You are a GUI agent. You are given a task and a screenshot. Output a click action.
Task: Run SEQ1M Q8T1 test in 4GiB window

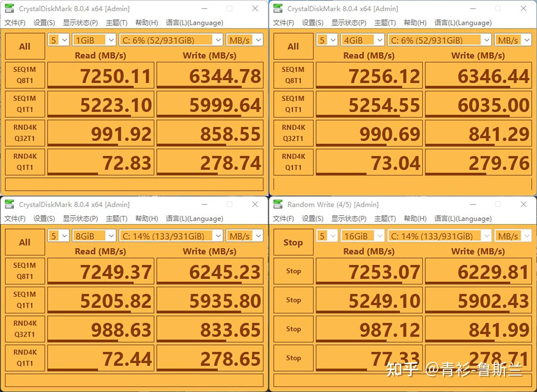click(x=293, y=75)
